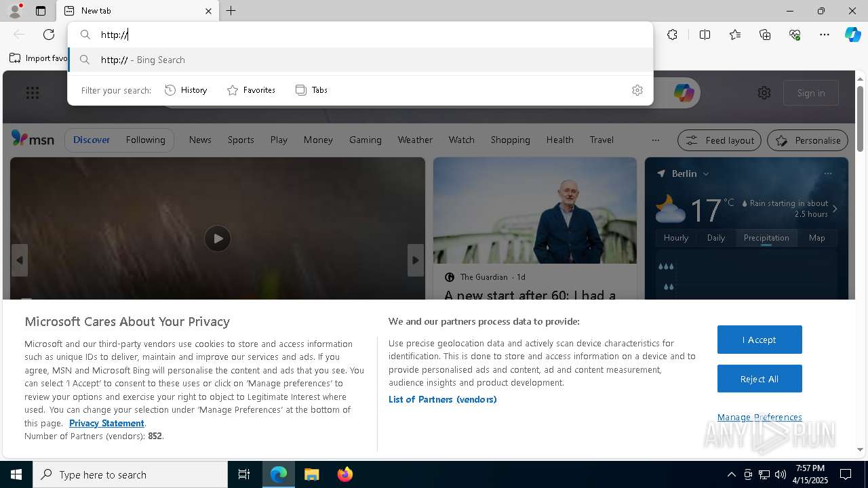Go to next carousel slide

tap(416, 260)
